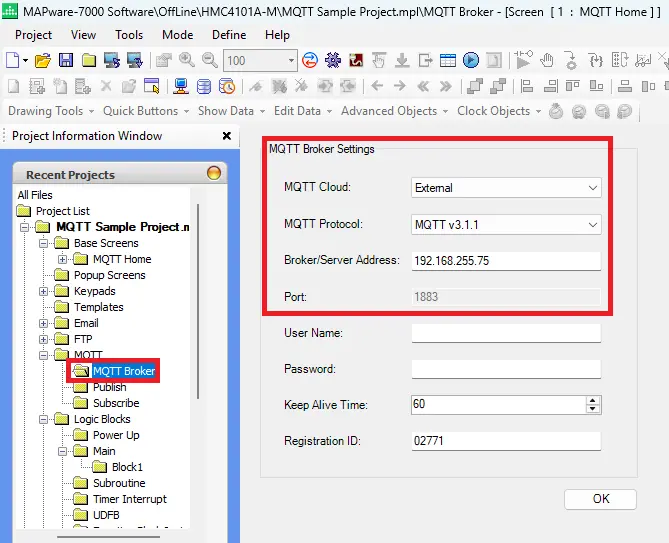
Task: Expand the Keypads tree node
Action: click(x=43, y=291)
